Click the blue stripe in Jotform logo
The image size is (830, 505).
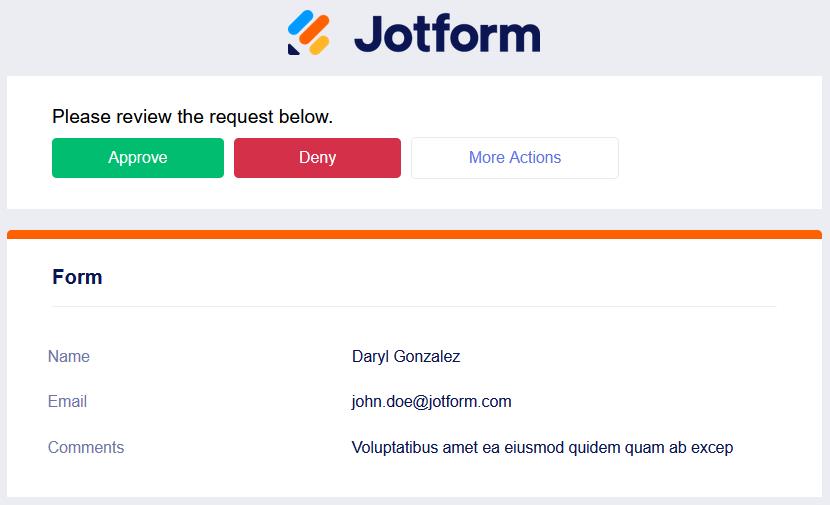(x=298, y=24)
